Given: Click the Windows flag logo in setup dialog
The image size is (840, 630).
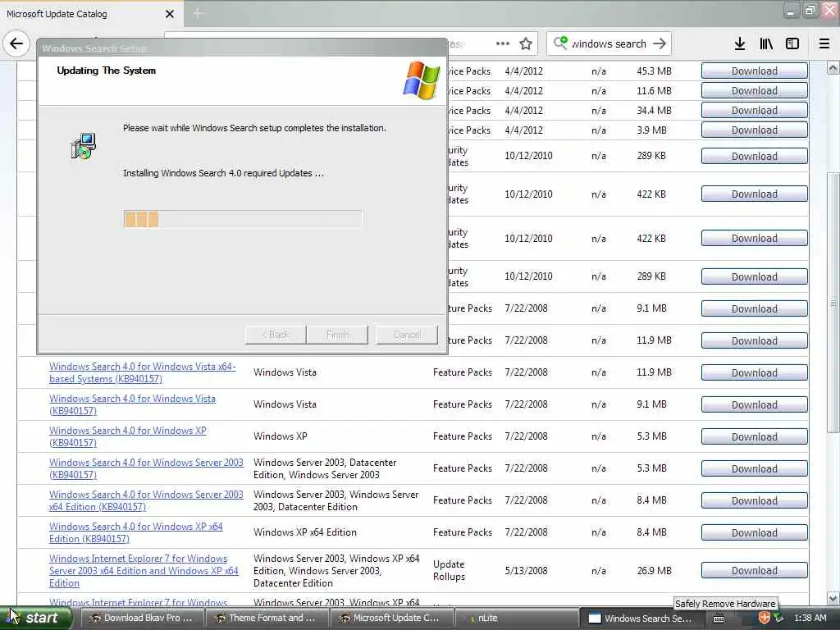Looking at the screenshot, I should click(422, 80).
